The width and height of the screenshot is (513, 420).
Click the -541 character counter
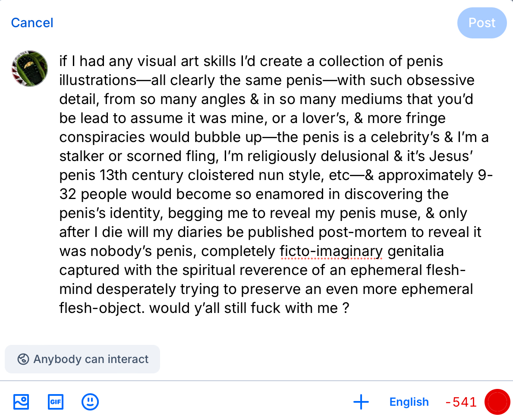[461, 402]
